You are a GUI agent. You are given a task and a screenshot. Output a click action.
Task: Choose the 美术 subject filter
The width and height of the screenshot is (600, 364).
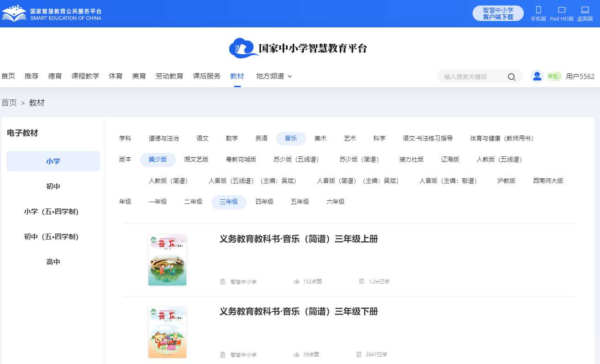coord(320,138)
